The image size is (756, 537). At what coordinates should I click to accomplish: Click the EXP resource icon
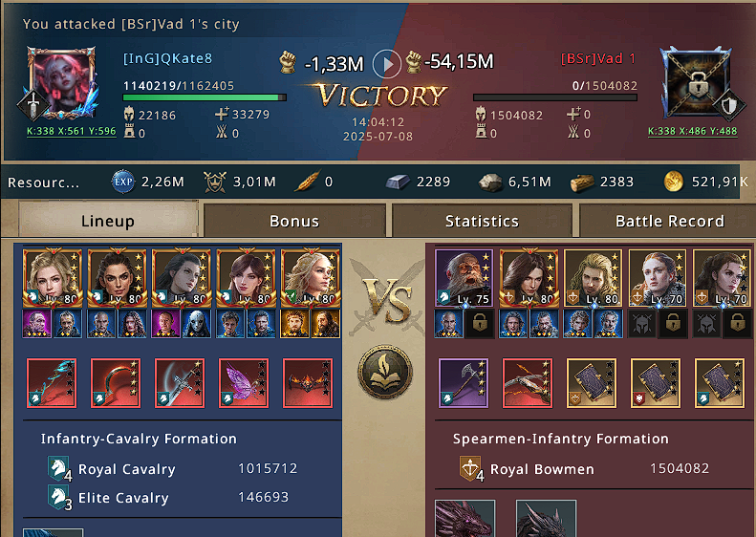click(123, 182)
